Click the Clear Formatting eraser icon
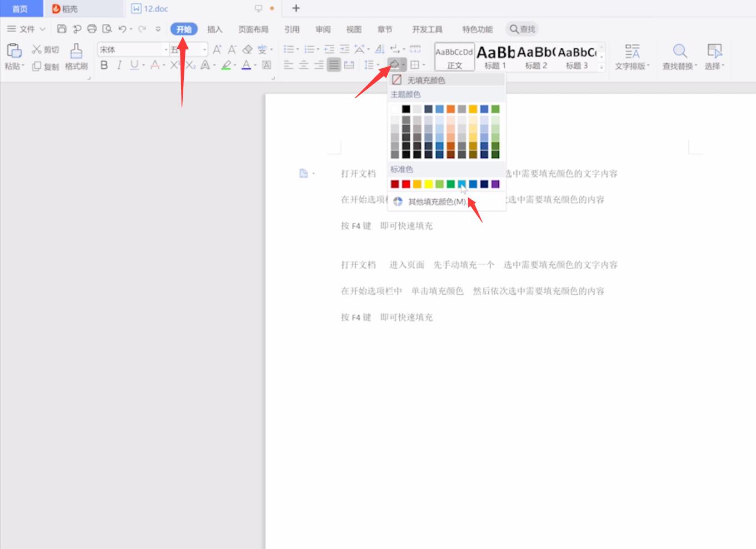Viewport: 756px width, 549px height. click(x=248, y=49)
